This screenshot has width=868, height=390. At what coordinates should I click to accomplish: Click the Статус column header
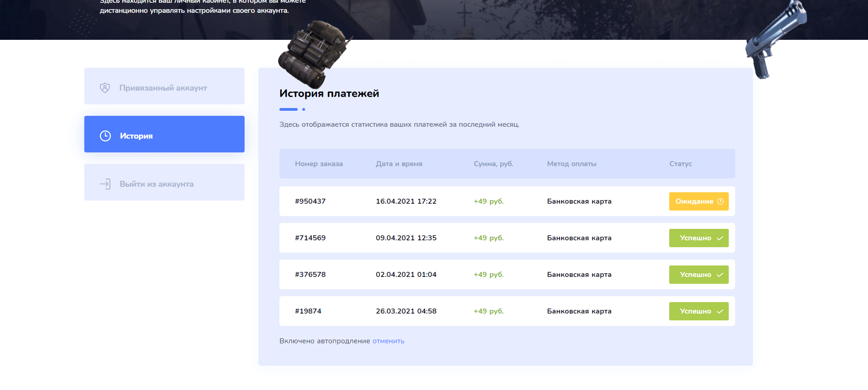pos(681,164)
